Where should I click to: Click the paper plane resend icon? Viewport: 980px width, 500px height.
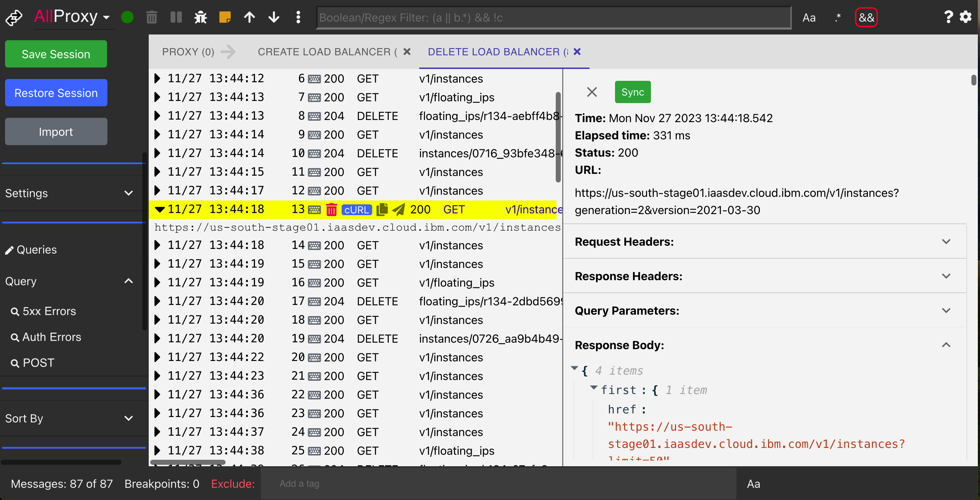pos(398,210)
